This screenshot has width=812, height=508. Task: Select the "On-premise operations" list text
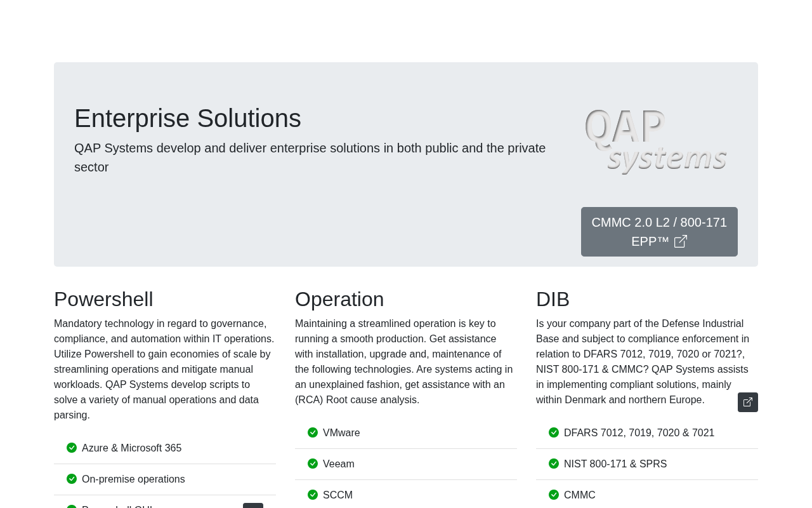pyautogui.click(x=133, y=479)
